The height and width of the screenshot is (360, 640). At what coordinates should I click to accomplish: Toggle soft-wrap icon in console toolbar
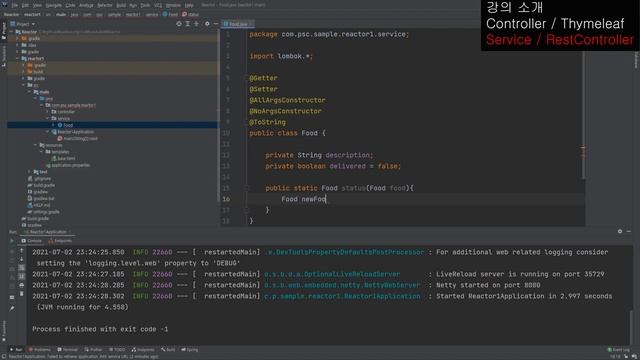tap(22, 268)
